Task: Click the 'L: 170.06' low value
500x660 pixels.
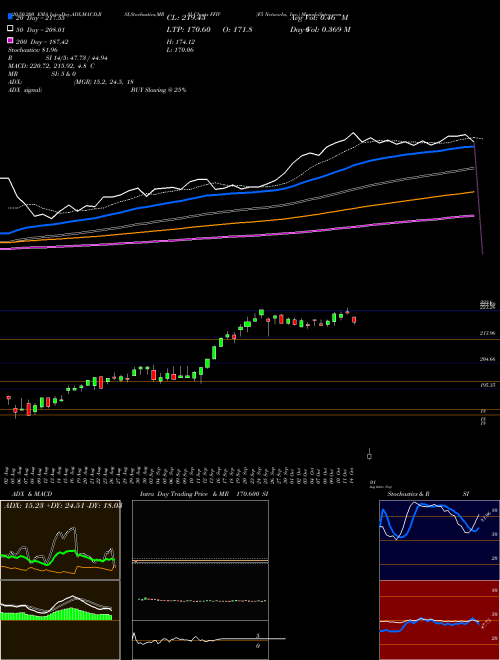Action: pos(180,50)
